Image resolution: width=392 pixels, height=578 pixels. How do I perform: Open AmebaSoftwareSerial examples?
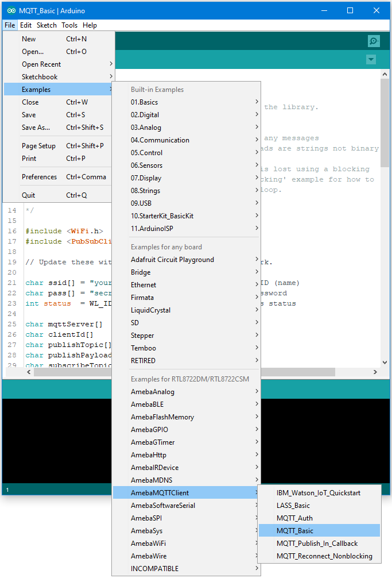(187, 506)
